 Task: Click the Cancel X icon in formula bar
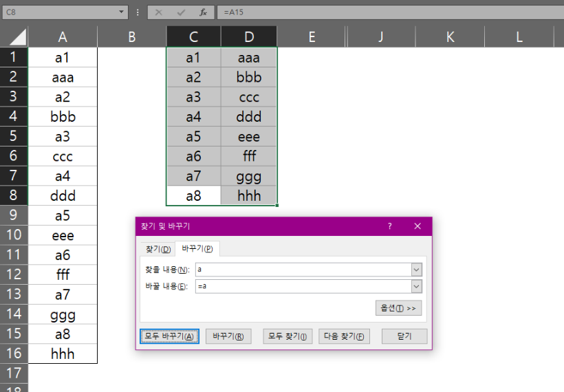(158, 12)
